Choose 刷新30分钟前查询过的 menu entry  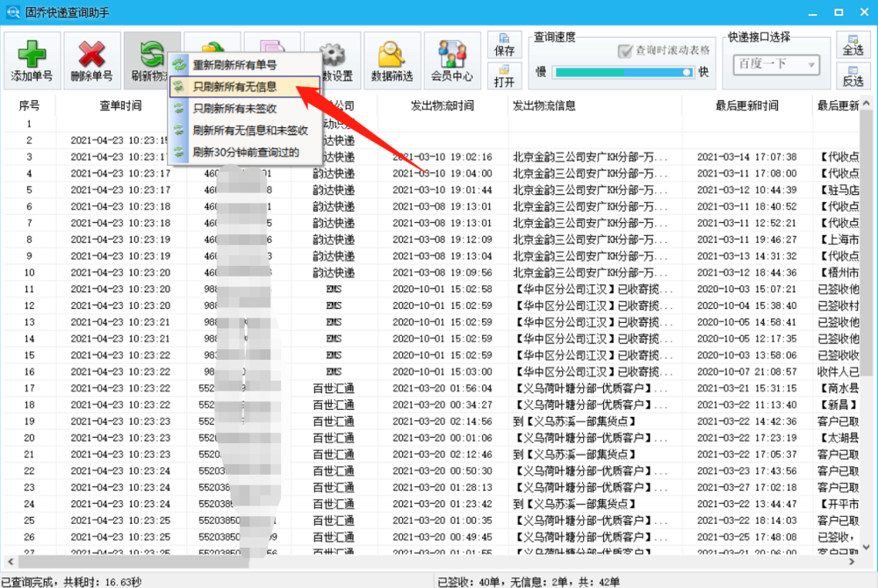[244, 152]
